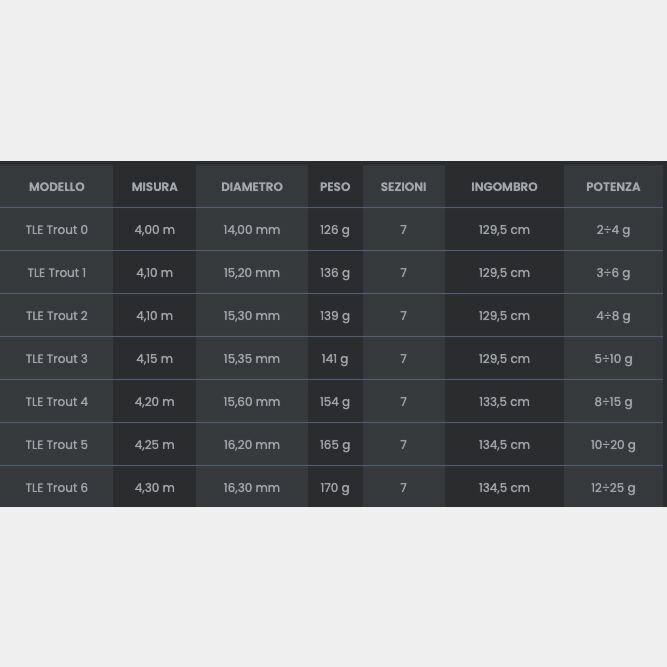Click the 2÷4 g power value
Image resolution: width=667 pixels, height=667 pixels.
pyautogui.click(x=613, y=230)
